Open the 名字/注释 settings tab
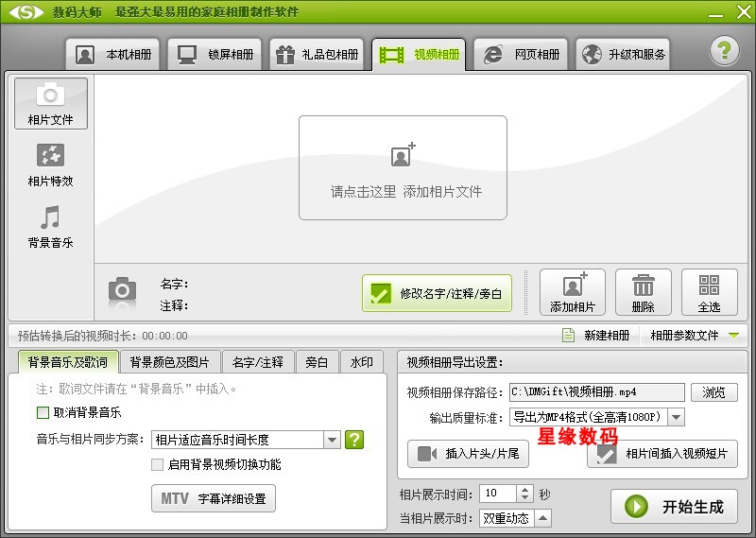Screen dimensions: 756x538 pyautogui.click(x=257, y=362)
